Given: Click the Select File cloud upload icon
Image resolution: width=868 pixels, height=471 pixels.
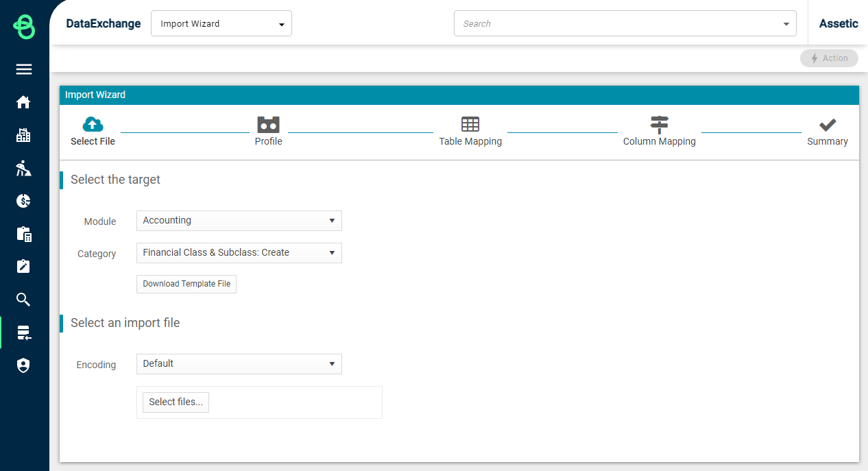Looking at the screenshot, I should (93, 124).
